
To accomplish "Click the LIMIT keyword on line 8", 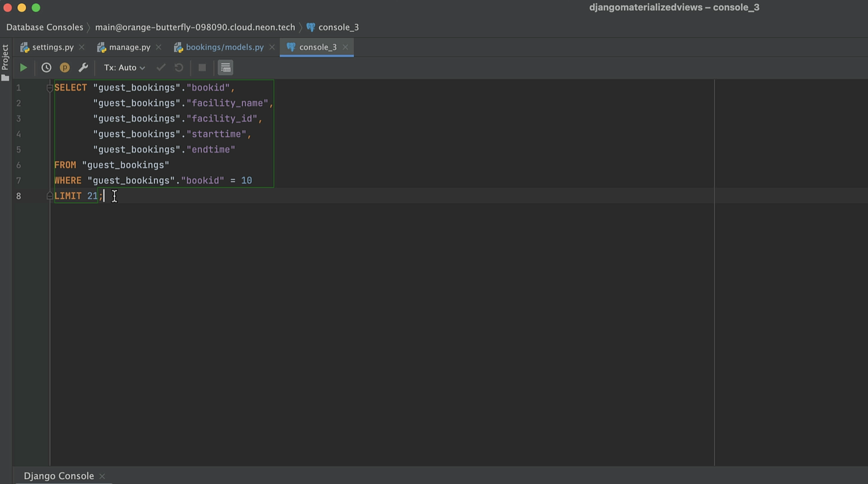I will 68,196.
